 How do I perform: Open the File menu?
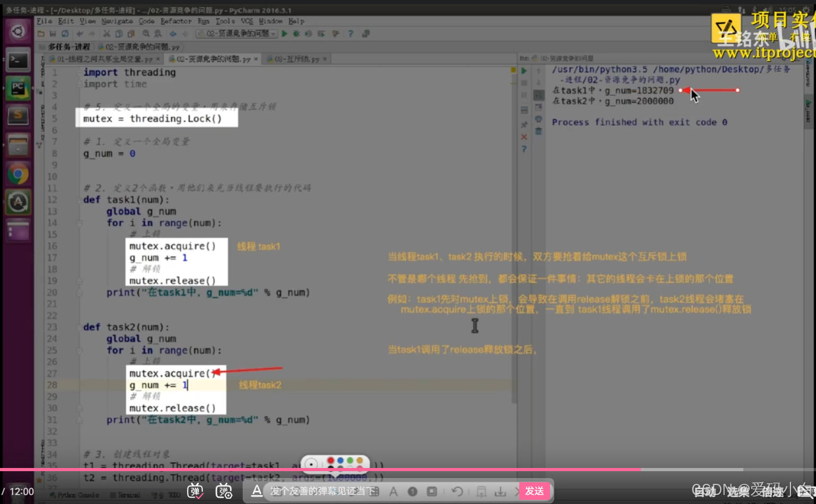coord(45,21)
